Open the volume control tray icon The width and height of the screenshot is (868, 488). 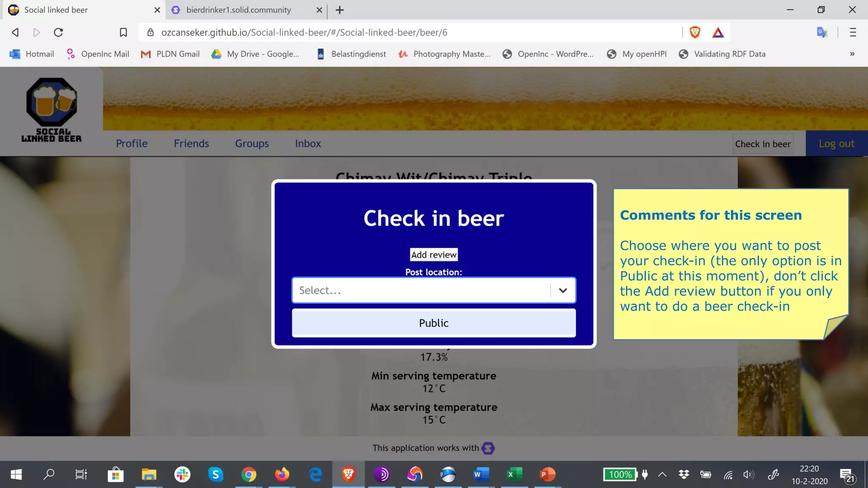[748, 475]
